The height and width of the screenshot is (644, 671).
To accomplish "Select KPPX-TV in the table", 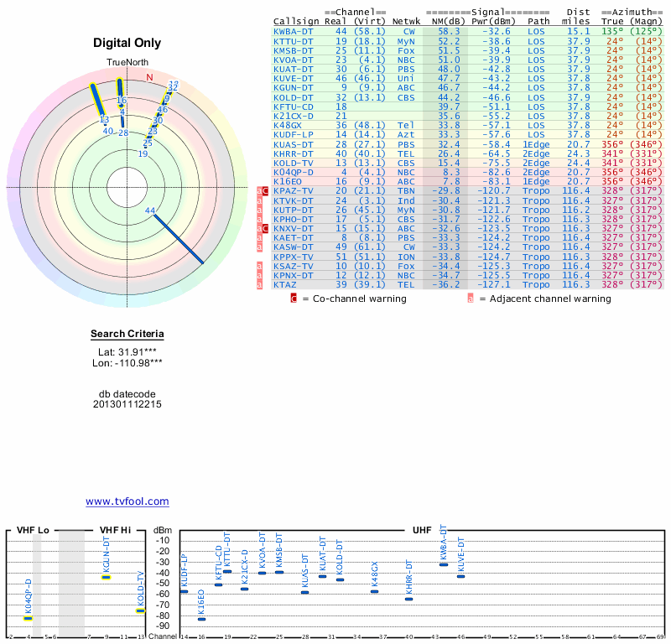I will pos(293,257).
